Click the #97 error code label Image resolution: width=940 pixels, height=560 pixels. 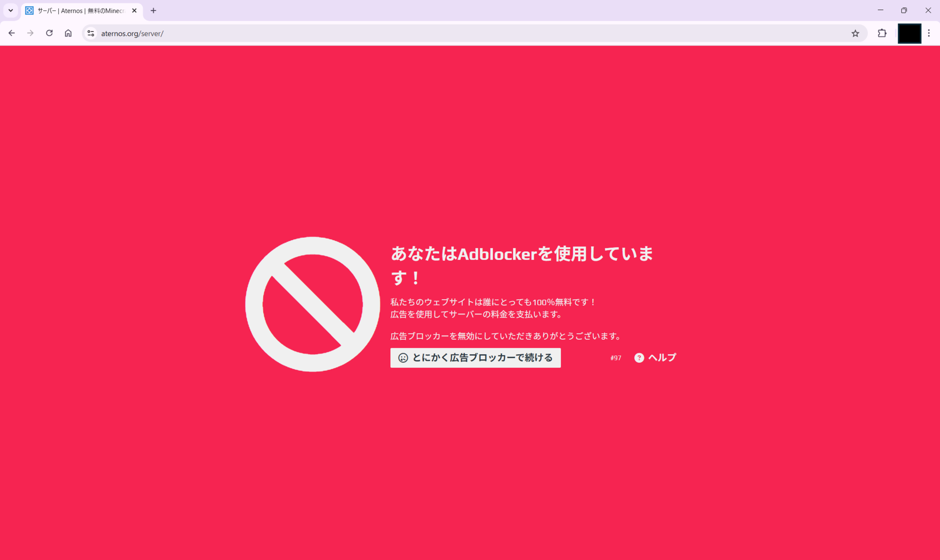coord(615,358)
